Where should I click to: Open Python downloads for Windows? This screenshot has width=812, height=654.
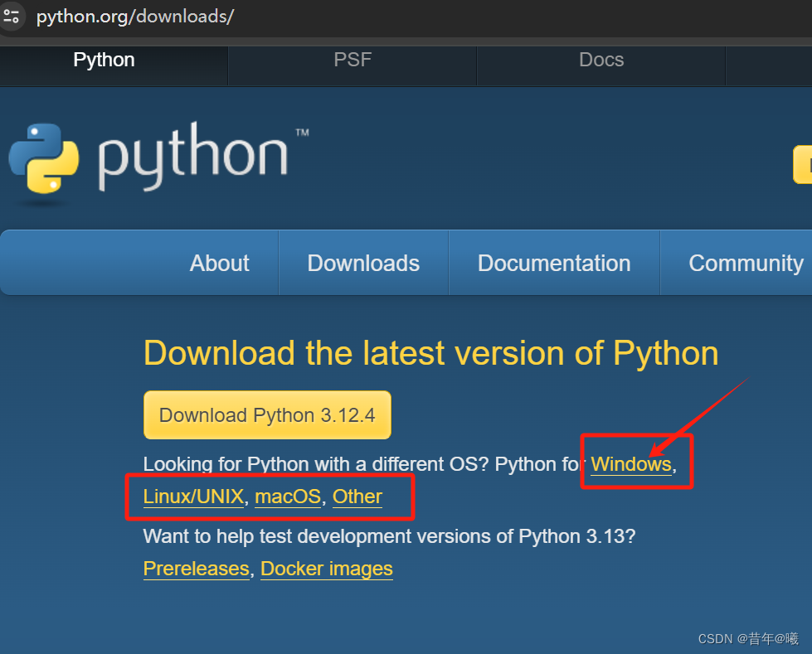[630, 464]
